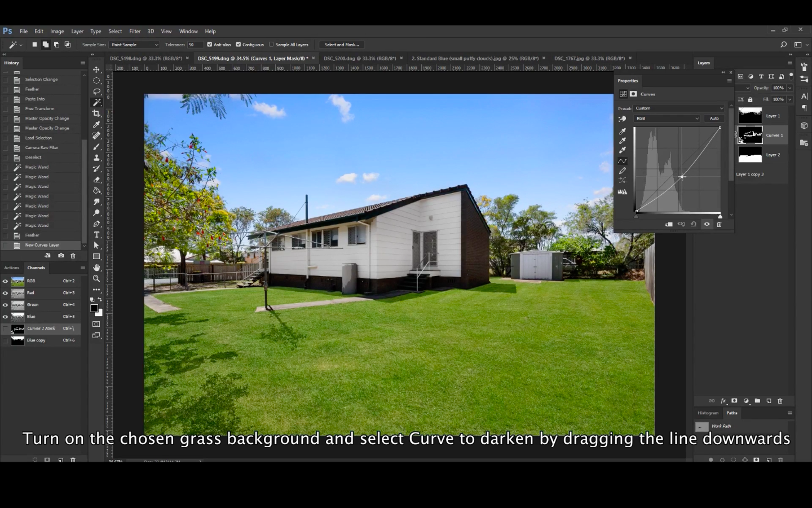Select the Dodge tool

pos(96,213)
